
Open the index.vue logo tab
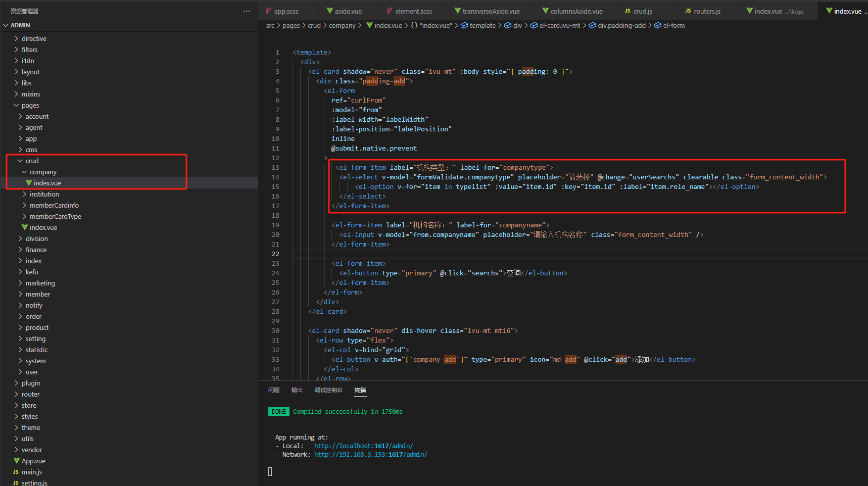(x=779, y=11)
